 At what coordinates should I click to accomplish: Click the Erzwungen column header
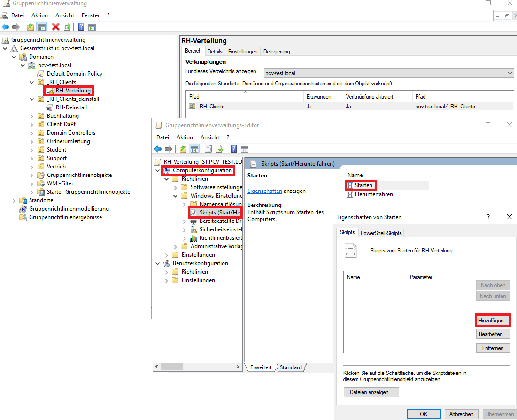pyautogui.click(x=318, y=97)
